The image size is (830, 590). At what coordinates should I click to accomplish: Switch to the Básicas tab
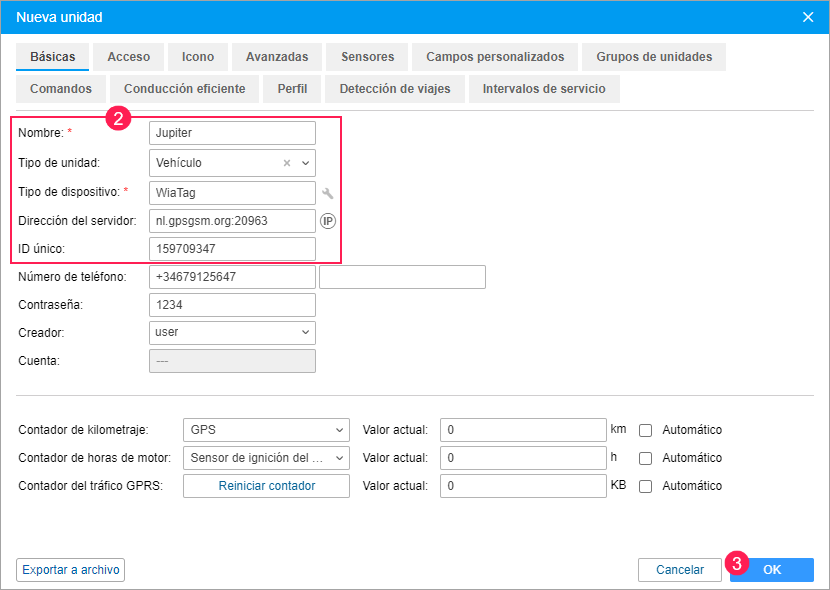[52, 57]
